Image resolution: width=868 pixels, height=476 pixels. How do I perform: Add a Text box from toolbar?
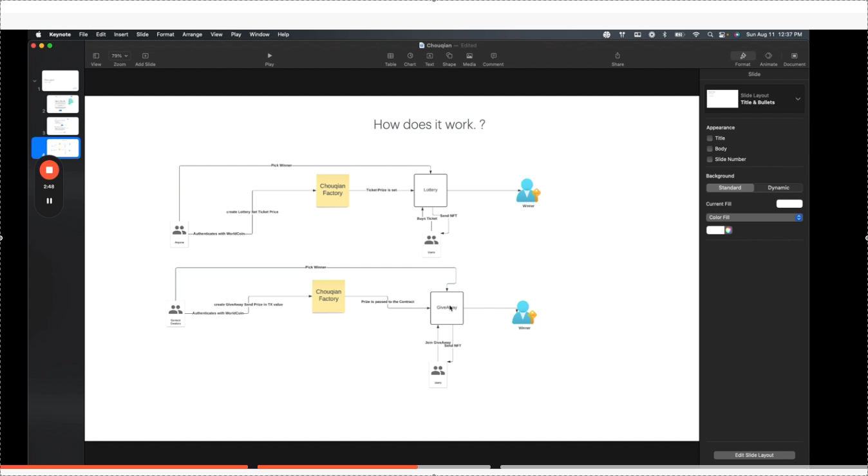429,59
